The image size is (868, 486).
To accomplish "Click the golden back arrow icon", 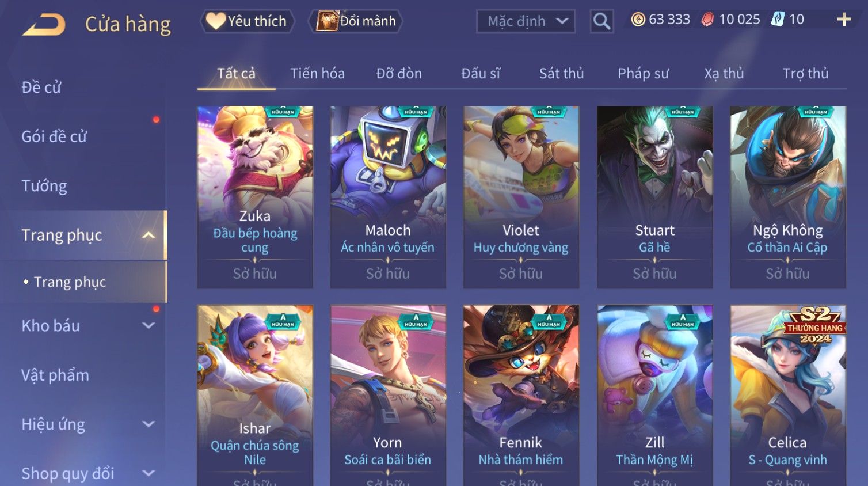I will pyautogui.click(x=44, y=25).
